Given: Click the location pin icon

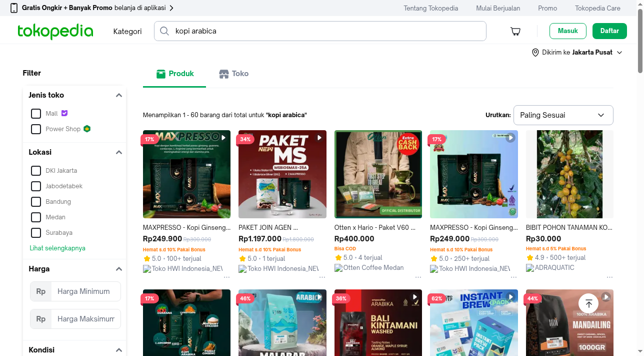Looking at the screenshot, I should click(x=535, y=53).
